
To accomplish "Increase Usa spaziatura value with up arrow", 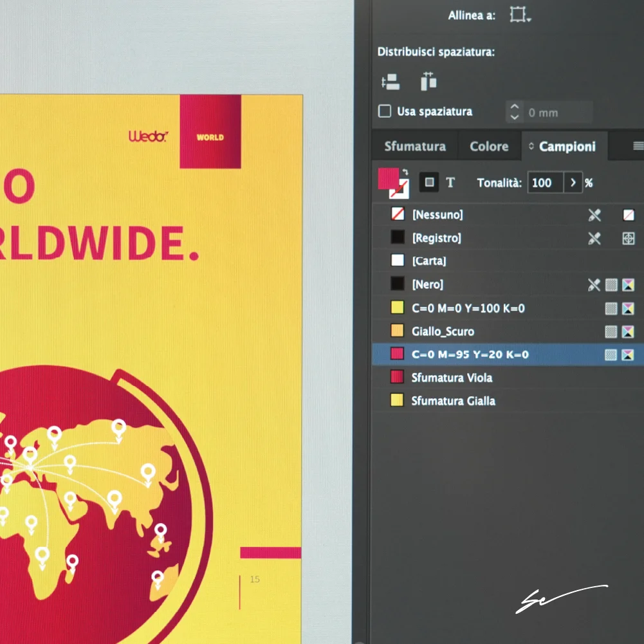I will click(514, 107).
